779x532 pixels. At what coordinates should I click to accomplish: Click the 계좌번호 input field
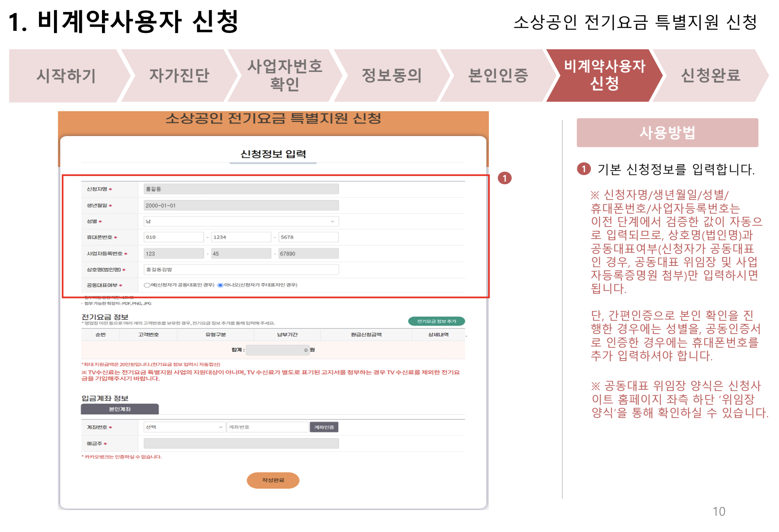(267, 427)
